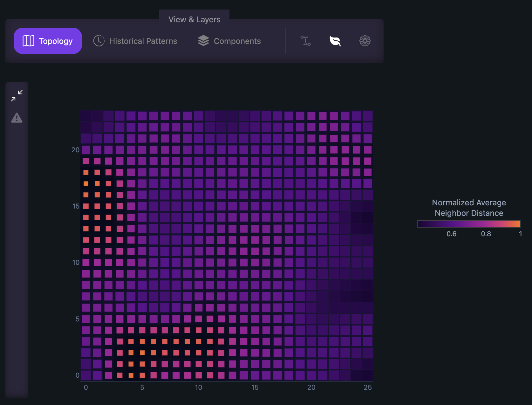Collapse the view with arrows icon
532x405 pixels.
click(x=17, y=96)
